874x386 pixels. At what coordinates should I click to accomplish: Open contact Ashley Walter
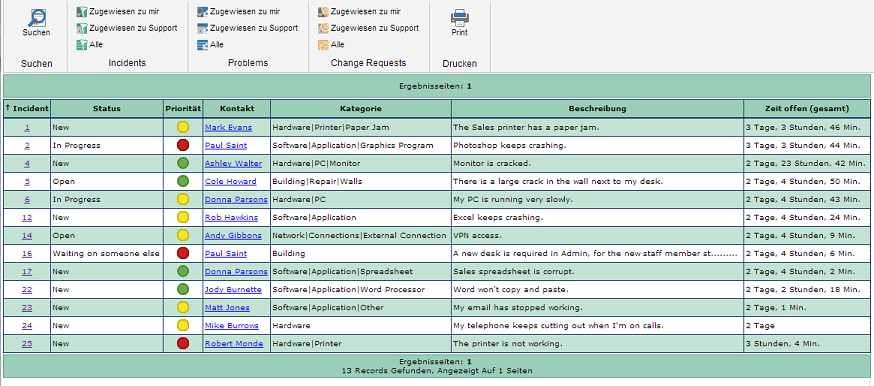click(233, 164)
